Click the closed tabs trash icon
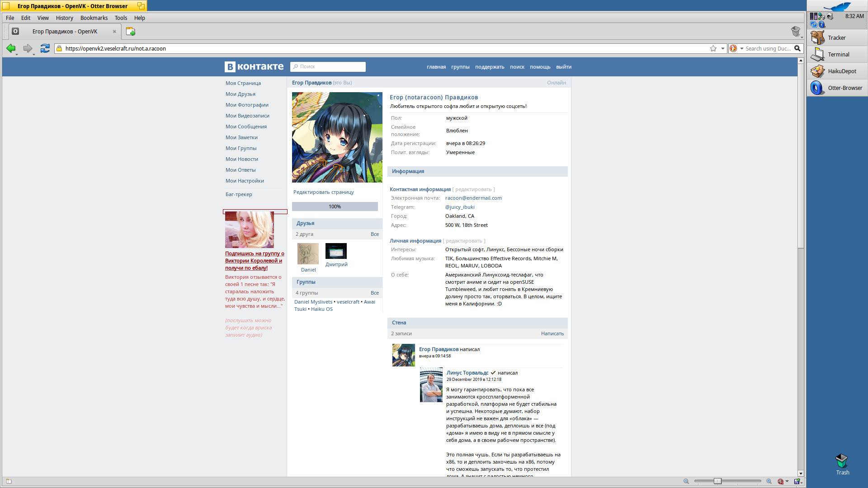Viewport: 868px width, 488px height. tap(795, 31)
